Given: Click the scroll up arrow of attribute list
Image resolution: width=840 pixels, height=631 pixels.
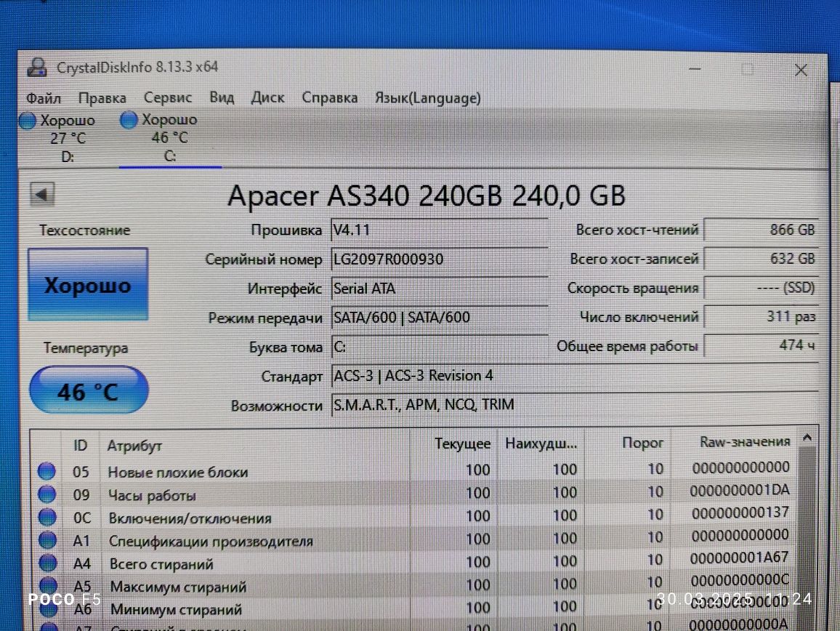Looking at the screenshot, I should (807, 438).
